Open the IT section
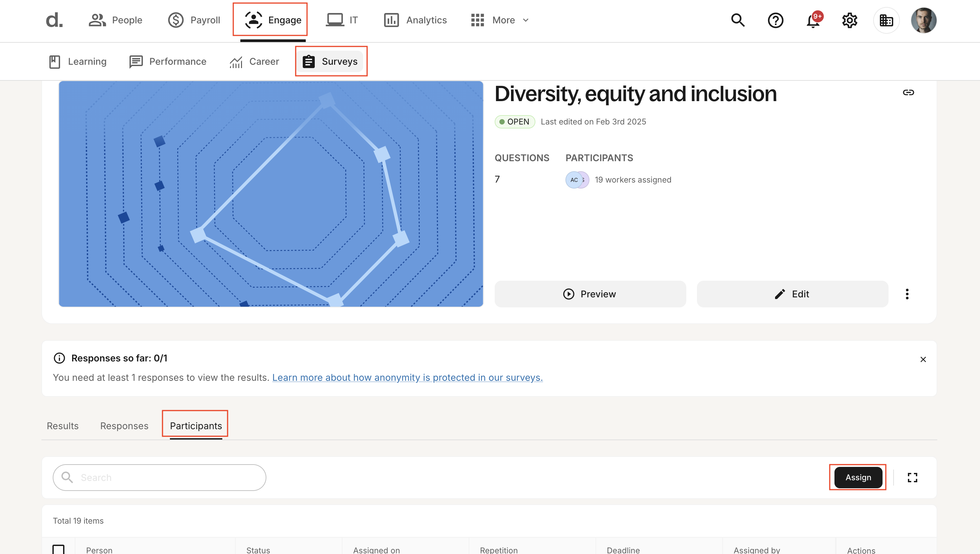Screen dimensions: 980x554 341,20
